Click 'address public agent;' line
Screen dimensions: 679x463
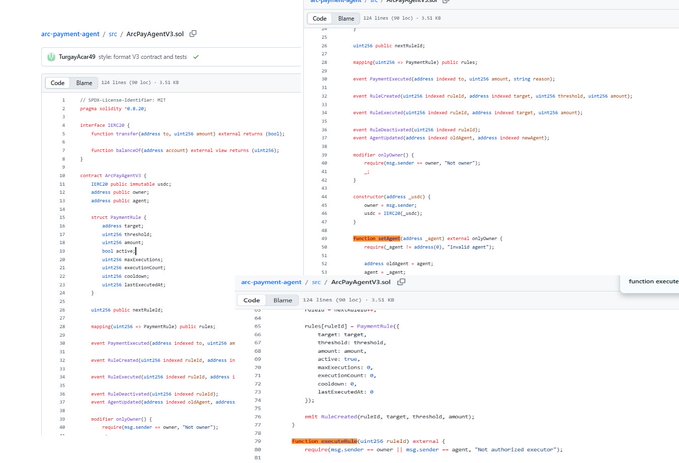120,201
